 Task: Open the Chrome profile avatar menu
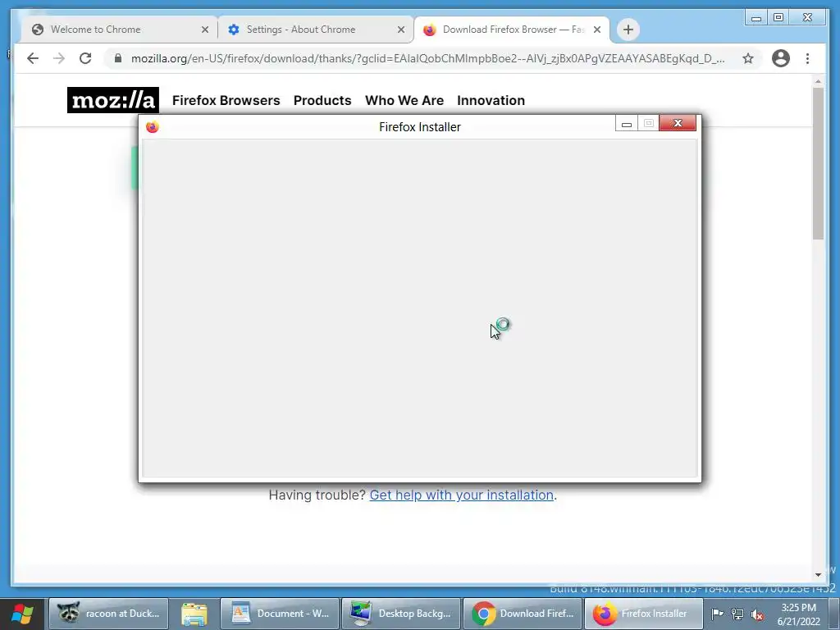pos(781,58)
